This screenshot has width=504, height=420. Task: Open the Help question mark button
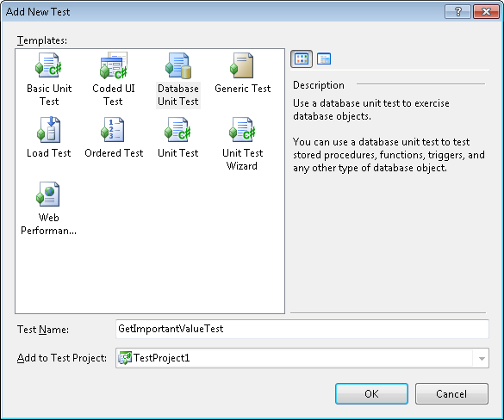[457, 12]
